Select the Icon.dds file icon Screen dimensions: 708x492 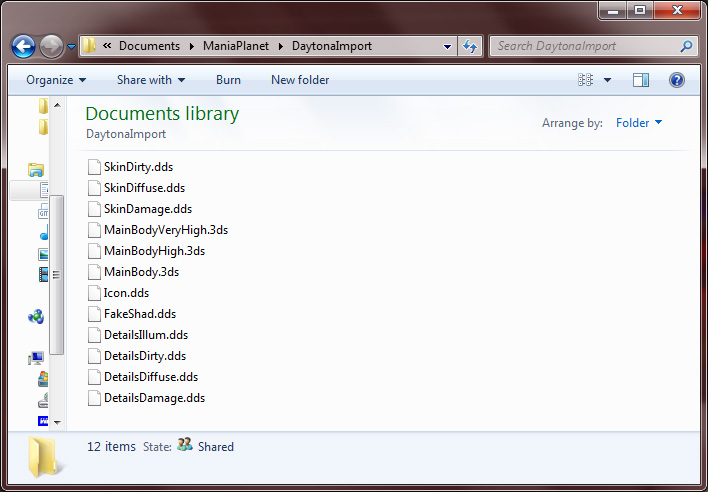pyautogui.click(x=94, y=293)
